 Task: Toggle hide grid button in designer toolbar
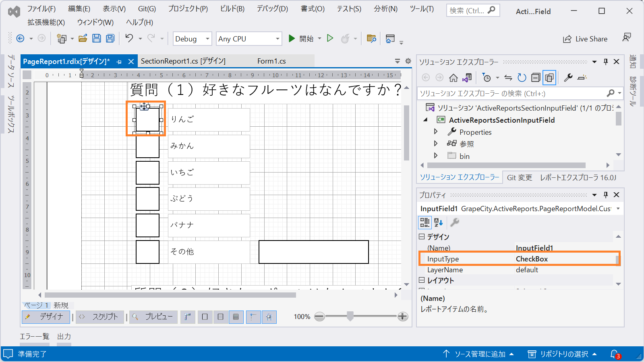(205, 317)
